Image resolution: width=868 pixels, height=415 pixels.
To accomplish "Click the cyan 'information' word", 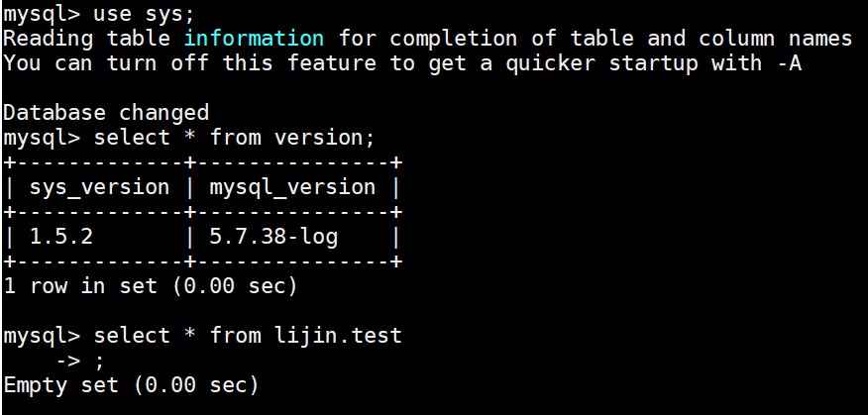I will 254,39.
